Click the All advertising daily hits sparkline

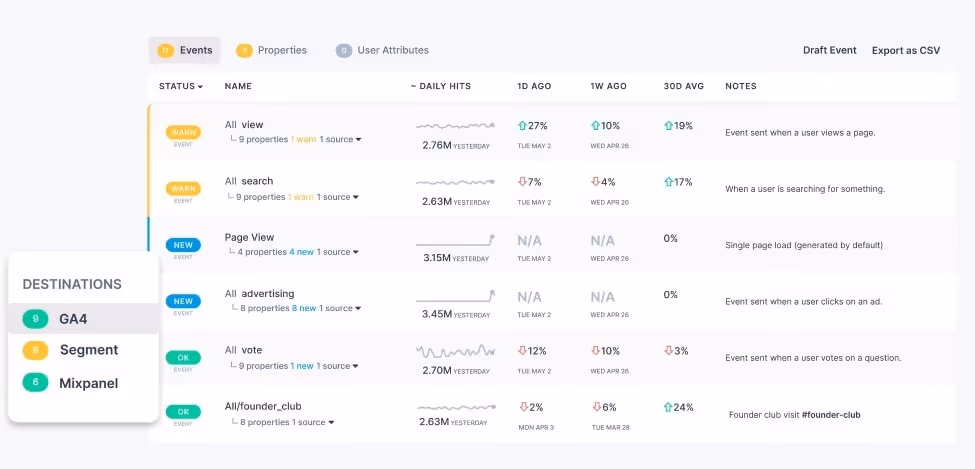(x=455, y=296)
